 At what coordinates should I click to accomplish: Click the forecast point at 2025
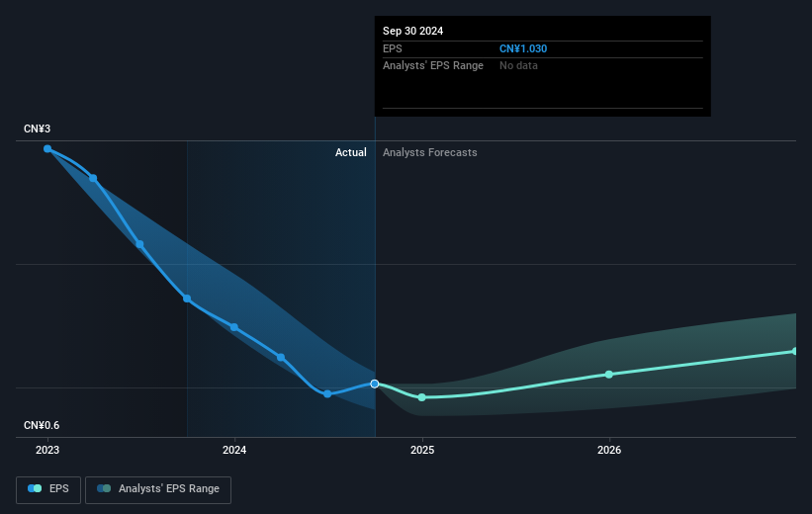[422, 397]
